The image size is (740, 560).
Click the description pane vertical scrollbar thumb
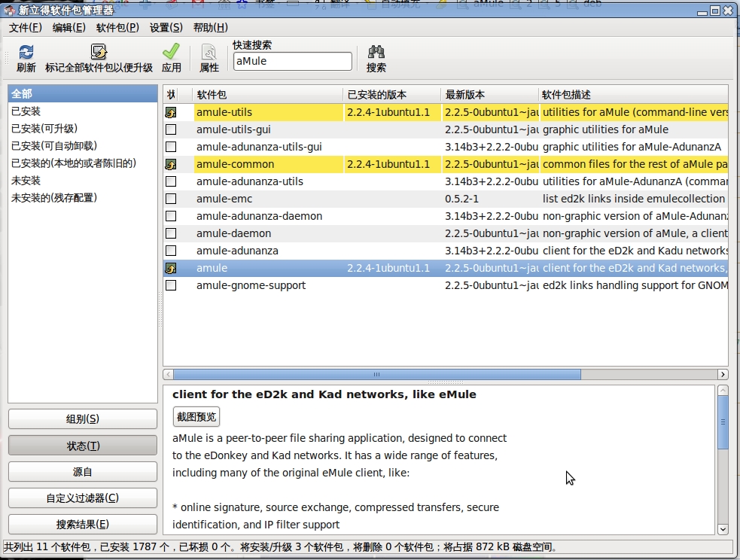point(723,422)
